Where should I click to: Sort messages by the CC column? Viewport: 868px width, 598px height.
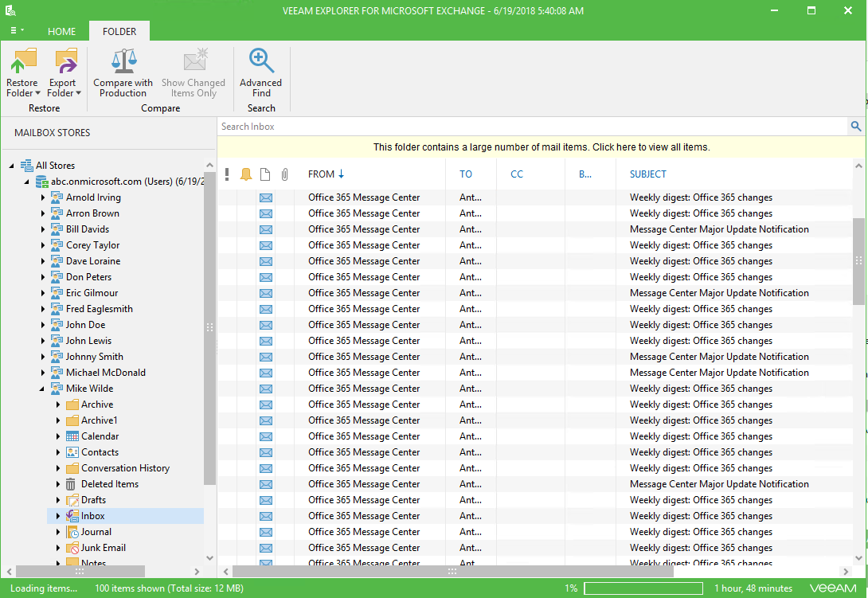coord(517,174)
